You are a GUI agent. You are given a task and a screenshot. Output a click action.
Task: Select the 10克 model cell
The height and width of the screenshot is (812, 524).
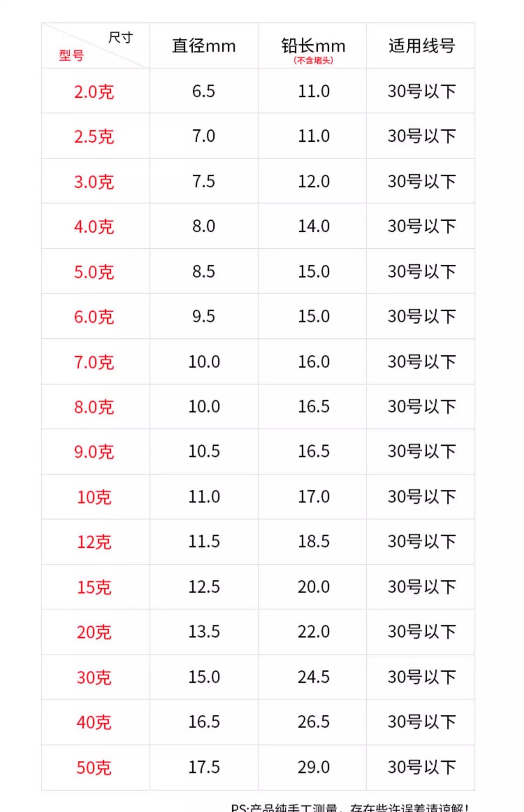pos(94,497)
